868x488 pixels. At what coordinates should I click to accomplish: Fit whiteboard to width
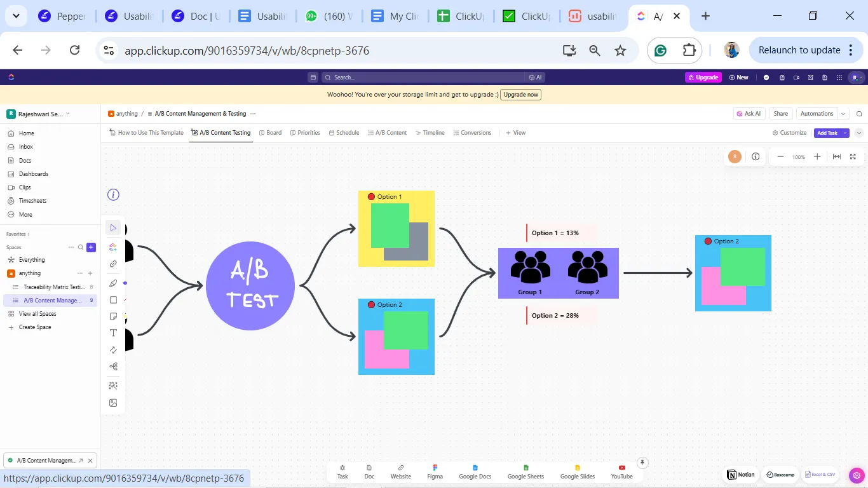pos(837,157)
